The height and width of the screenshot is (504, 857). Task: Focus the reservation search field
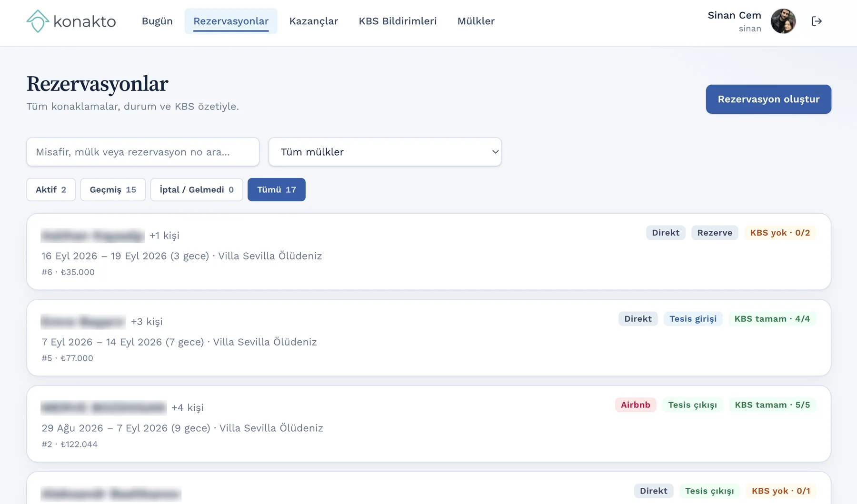[143, 152]
